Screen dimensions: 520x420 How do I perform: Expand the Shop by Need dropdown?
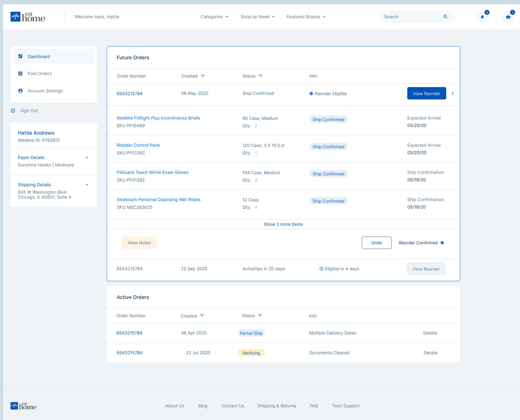(x=257, y=17)
